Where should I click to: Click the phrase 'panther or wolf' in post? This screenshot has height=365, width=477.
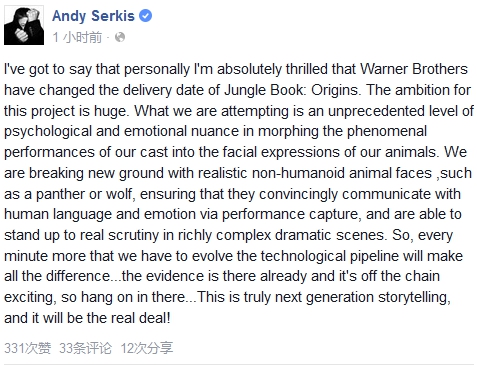pos(84,194)
